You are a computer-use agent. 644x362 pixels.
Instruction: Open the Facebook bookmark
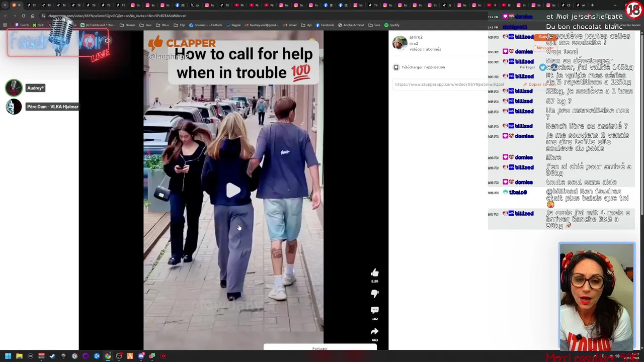(325, 25)
